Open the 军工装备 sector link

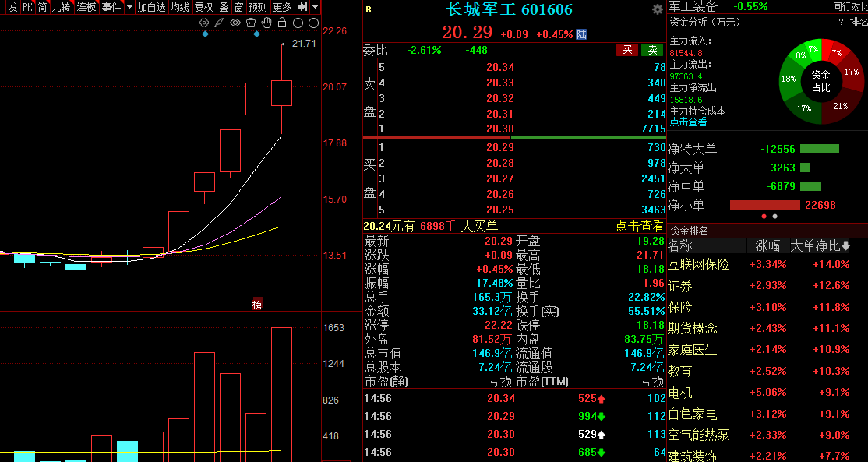click(x=693, y=7)
